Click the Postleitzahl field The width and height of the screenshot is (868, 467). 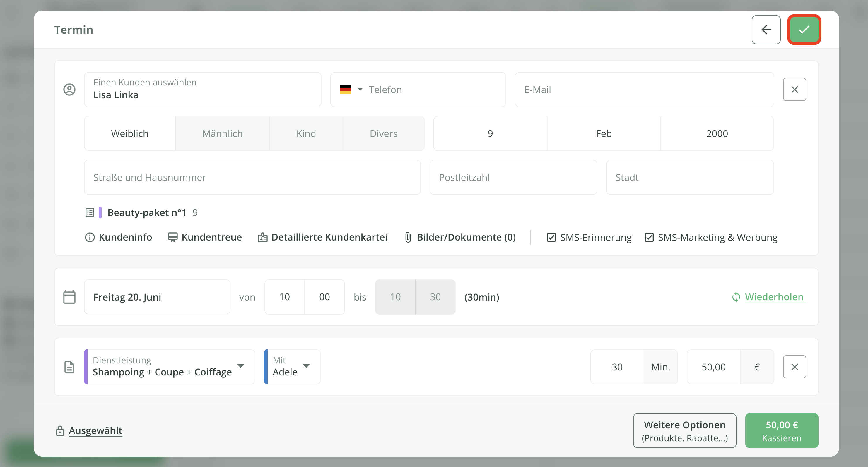coord(513,177)
